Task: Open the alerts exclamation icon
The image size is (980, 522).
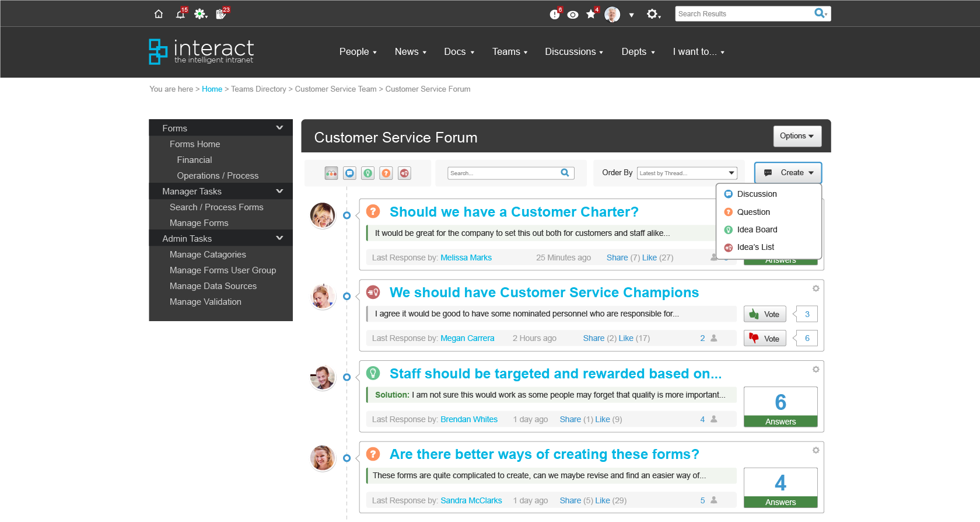Action: tap(554, 15)
